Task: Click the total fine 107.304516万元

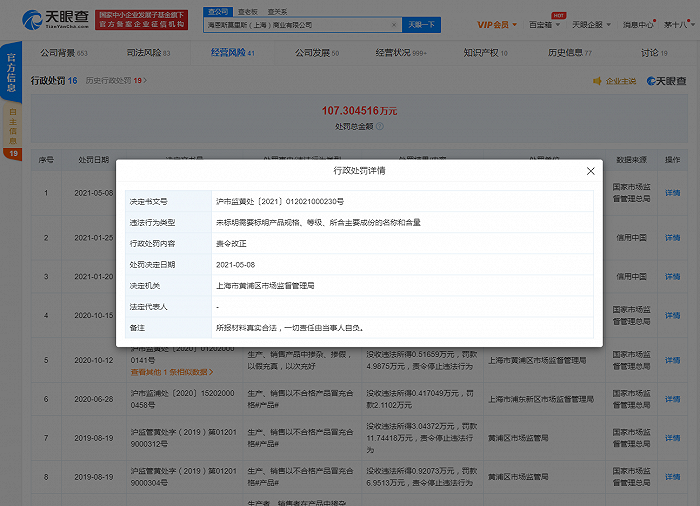Action: (x=359, y=111)
